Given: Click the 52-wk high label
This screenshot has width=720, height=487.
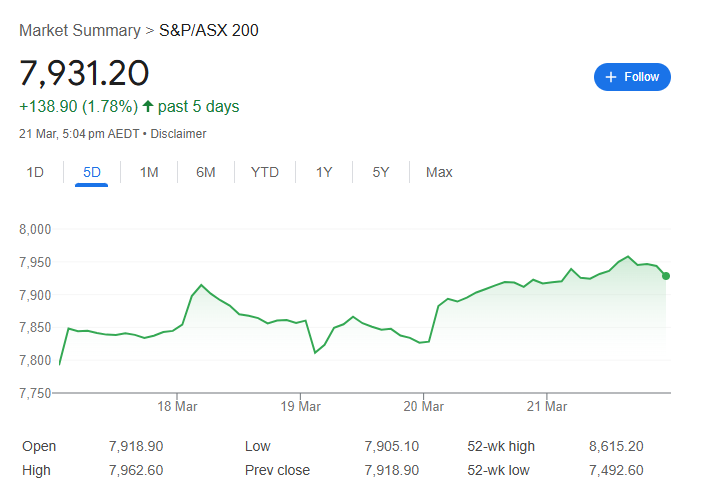Looking at the screenshot, I should pyautogui.click(x=501, y=446).
